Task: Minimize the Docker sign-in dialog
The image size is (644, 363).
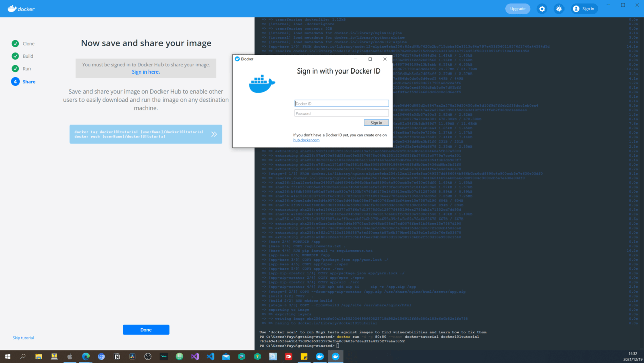Action: coord(355,59)
